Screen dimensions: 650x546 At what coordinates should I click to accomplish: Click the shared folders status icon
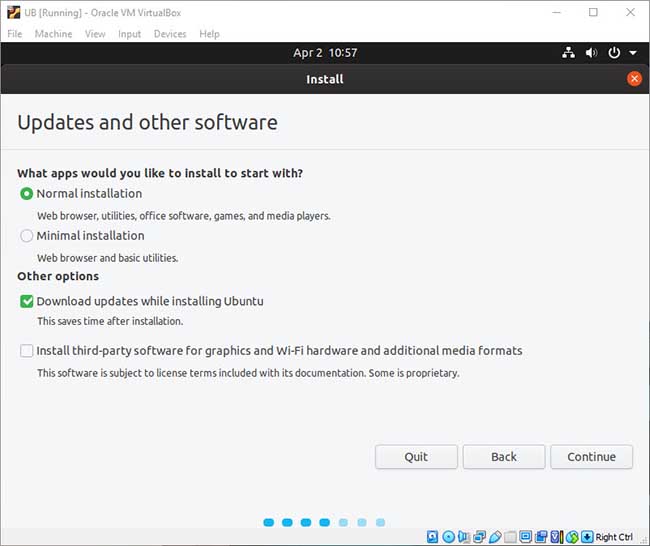pos(510,537)
